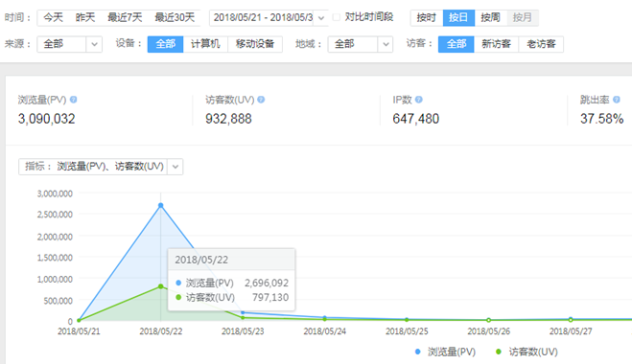Click the 37.58% bounce rate value
The height and width of the screenshot is (364, 632).
(x=601, y=119)
